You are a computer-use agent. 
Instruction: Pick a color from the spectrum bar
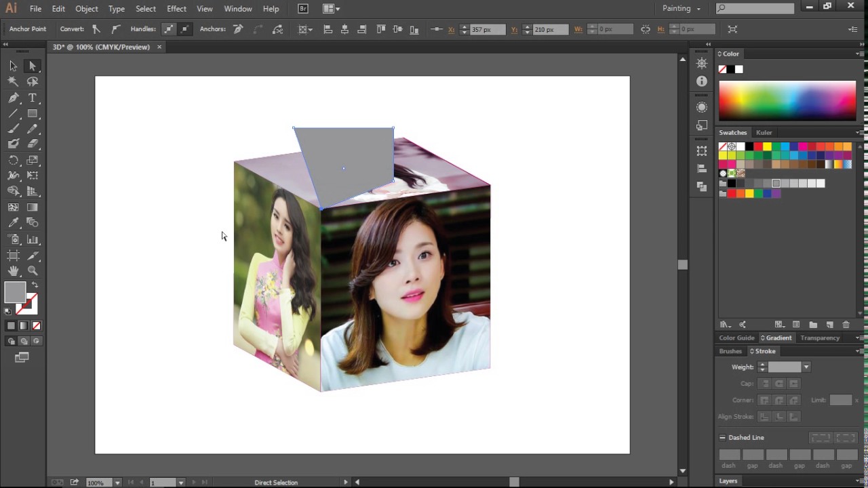click(x=787, y=100)
